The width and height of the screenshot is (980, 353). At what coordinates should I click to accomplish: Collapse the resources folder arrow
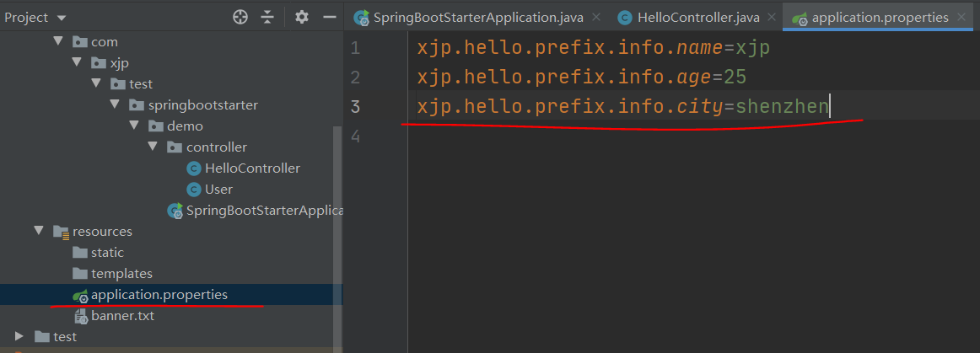click(x=40, y=231)
